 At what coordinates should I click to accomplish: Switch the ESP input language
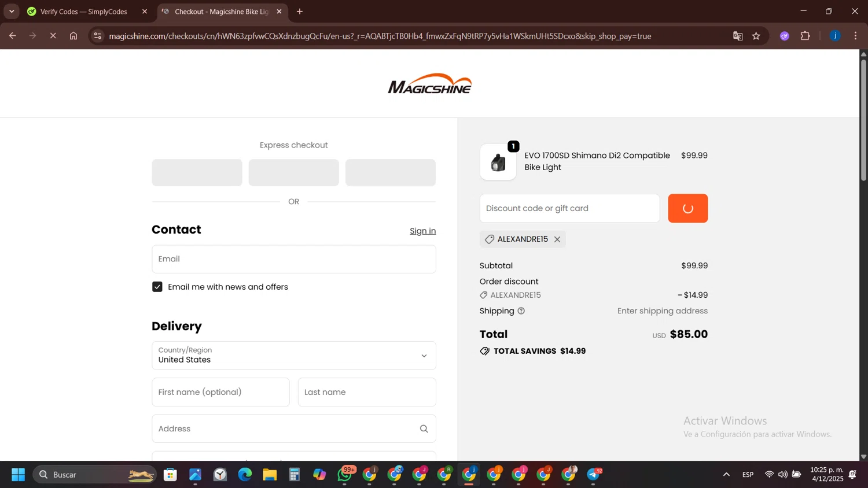(x=748, y=475)
